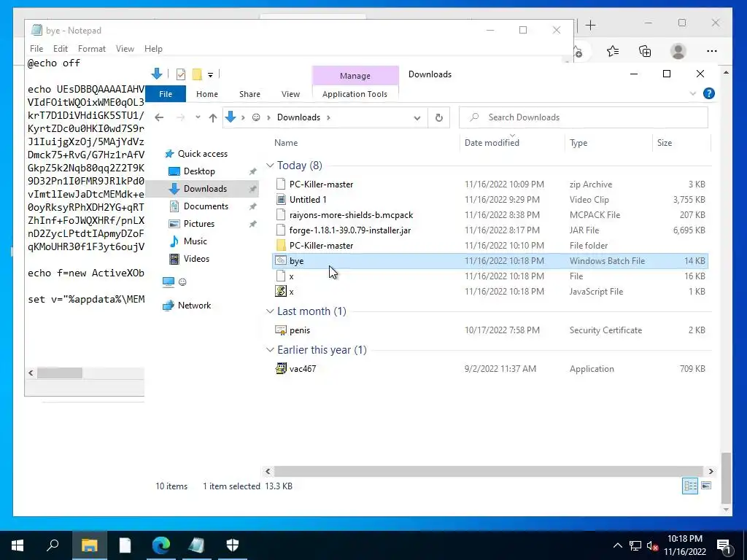Select the bye batch file icon
This screenshot has width=747, height=560.
pyautogui.click(x=281, y=261)
